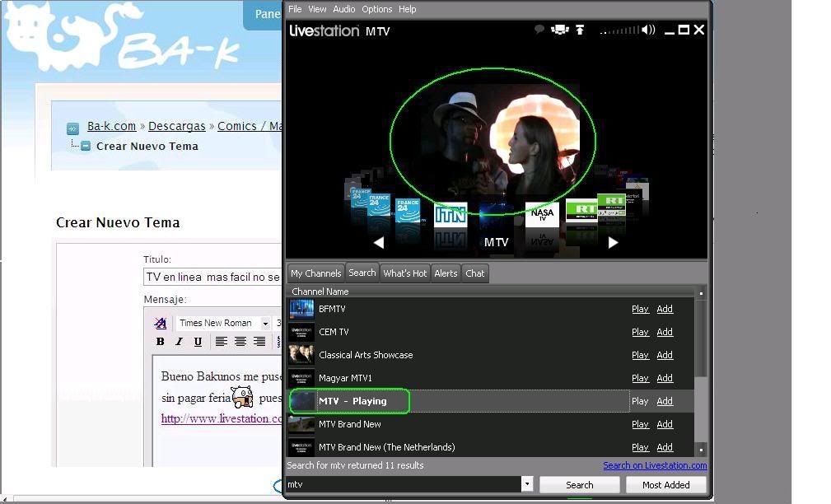
Task: Expand the search history dropdown arrow
Action: tap(527, 484)
